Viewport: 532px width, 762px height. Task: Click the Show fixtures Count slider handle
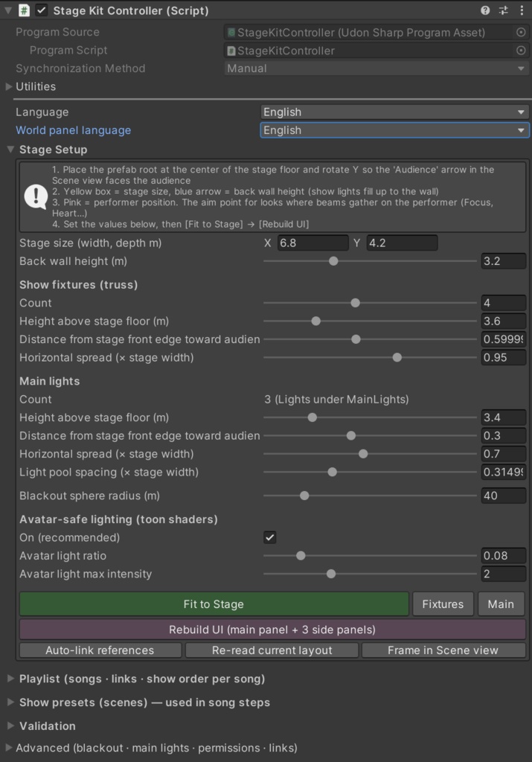point(355,303)
